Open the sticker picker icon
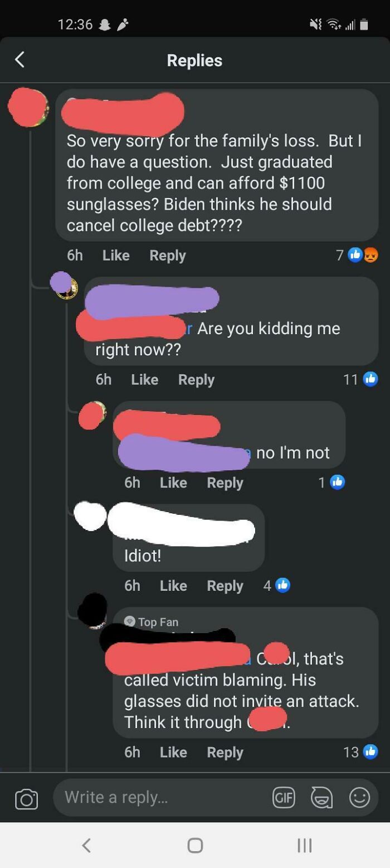The height and width of the screenshot is (868, 390). 321,798
